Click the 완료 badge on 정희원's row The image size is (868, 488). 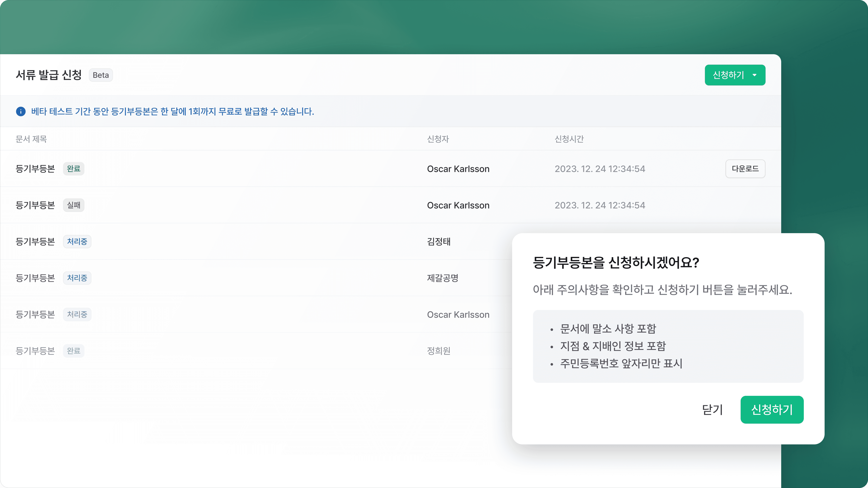pos(73,351)
